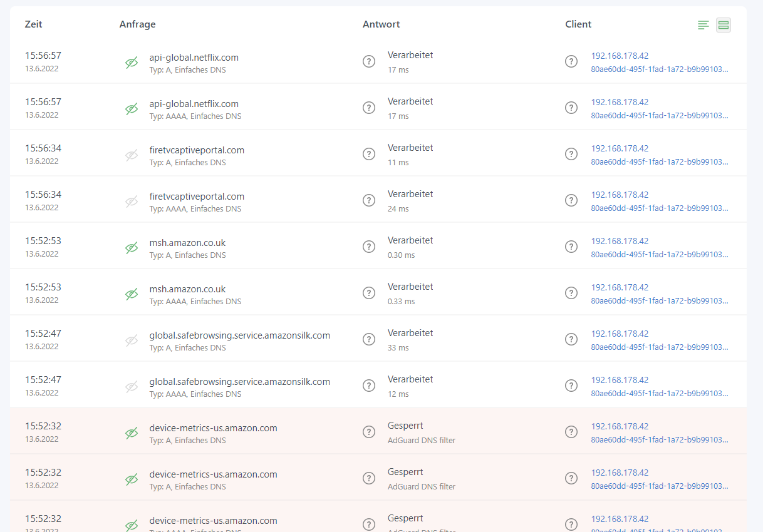Select the firetvcaptiveportal.com AAAA domain entry
763x532 pixels.
click(197, 197)
